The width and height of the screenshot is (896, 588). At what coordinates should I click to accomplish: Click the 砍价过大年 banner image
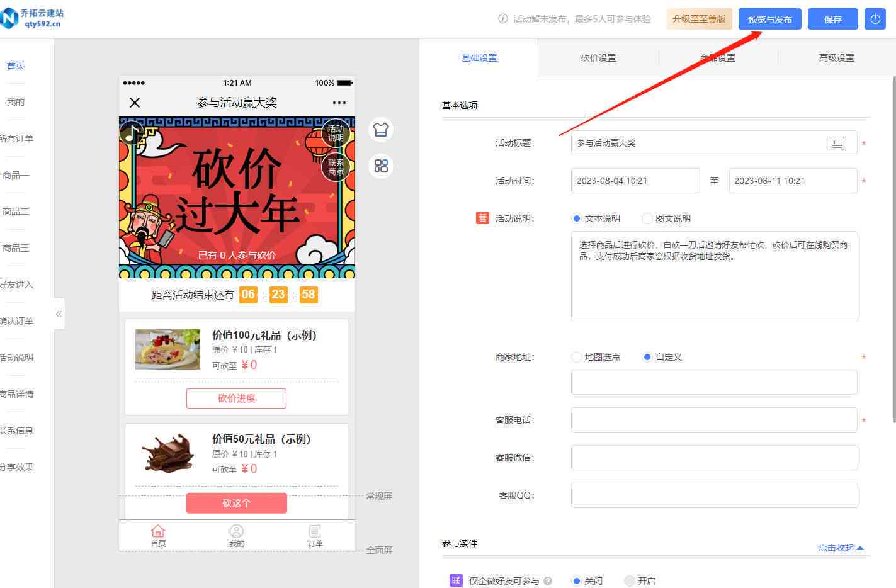(x=237, y=197)
